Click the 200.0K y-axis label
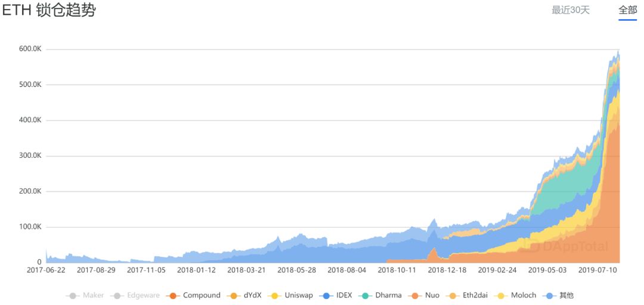This screenshot has width=644, height=305. (x=30, y=191)
